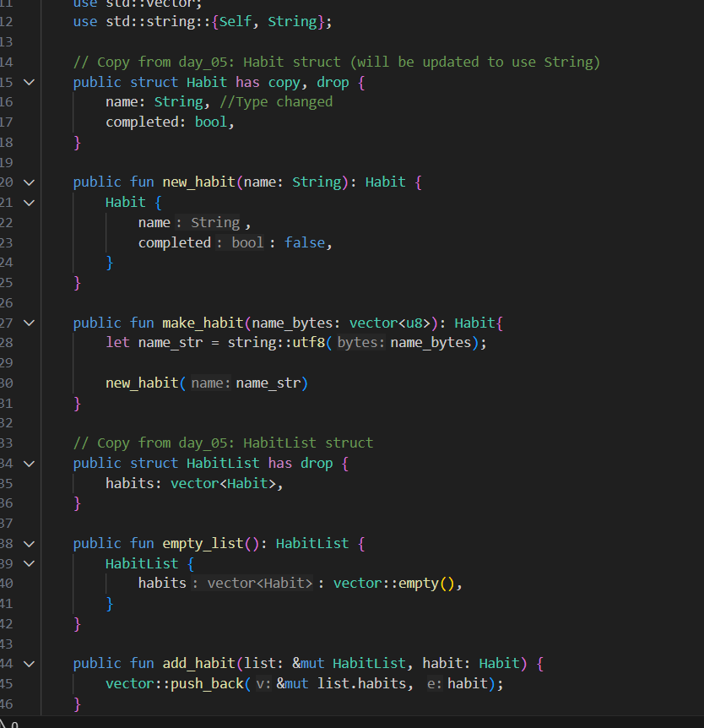The image size is (704, 728).
Task: Collapse the make_habit function fold chevron
Action: pyautogui.click(x=30, y=323)
